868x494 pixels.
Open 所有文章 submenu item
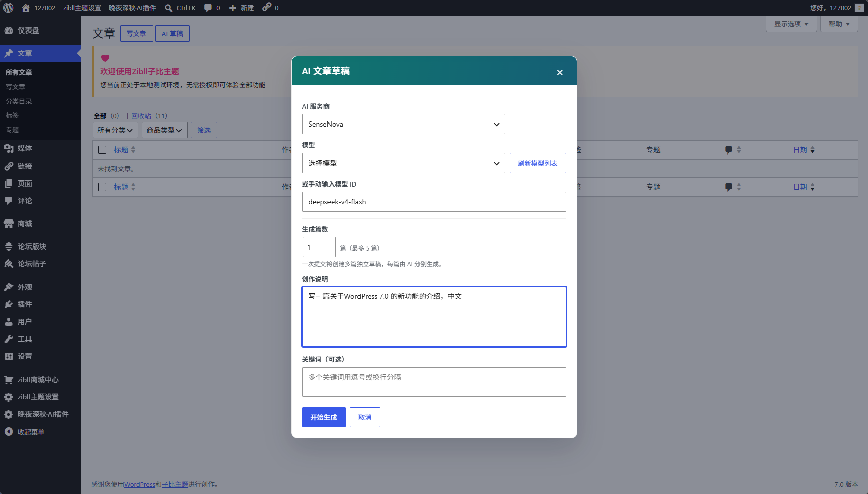[19, 72]
